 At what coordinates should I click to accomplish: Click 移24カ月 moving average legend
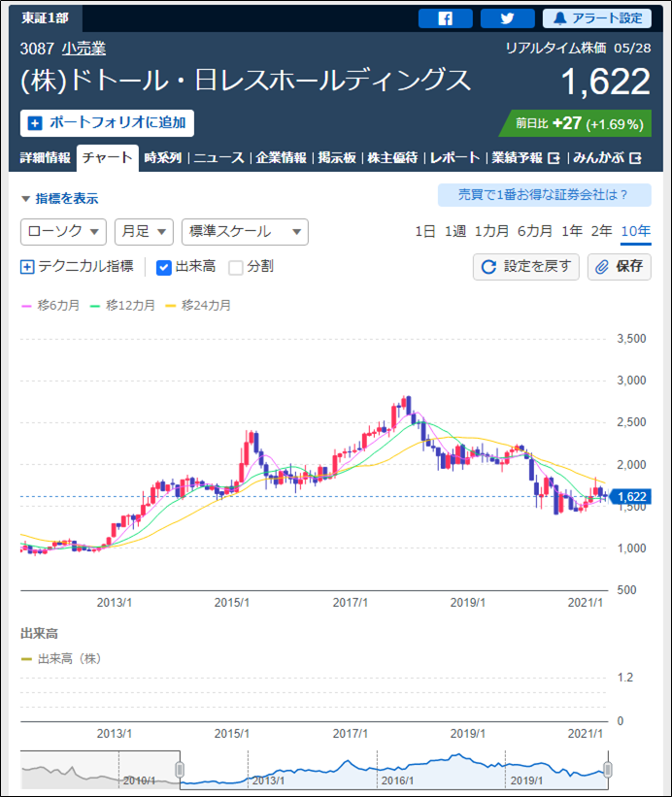click(198, 306)
